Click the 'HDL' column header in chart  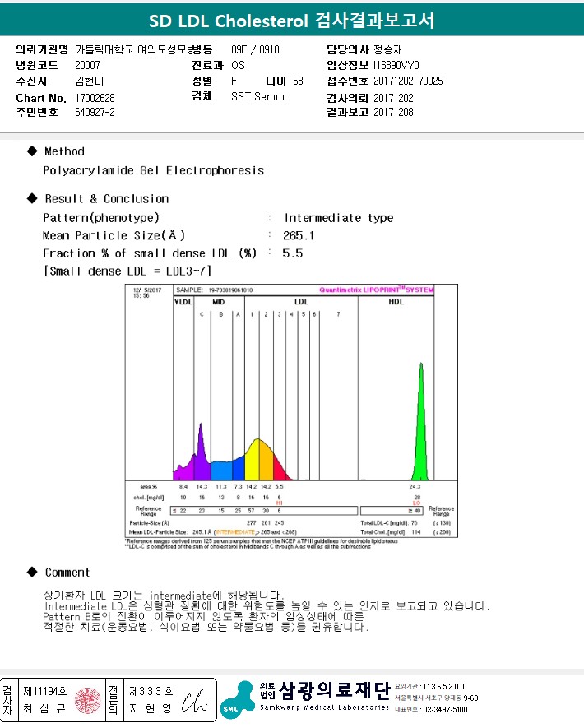coord(396,302)
